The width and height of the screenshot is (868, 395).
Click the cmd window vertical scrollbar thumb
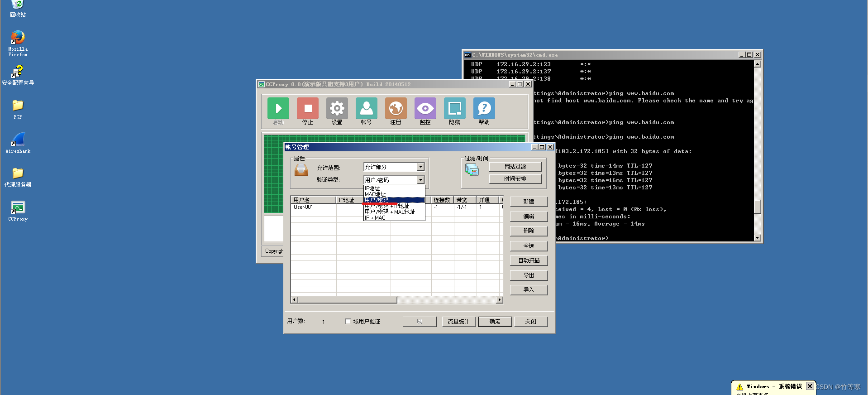click(x=758, y=207)
